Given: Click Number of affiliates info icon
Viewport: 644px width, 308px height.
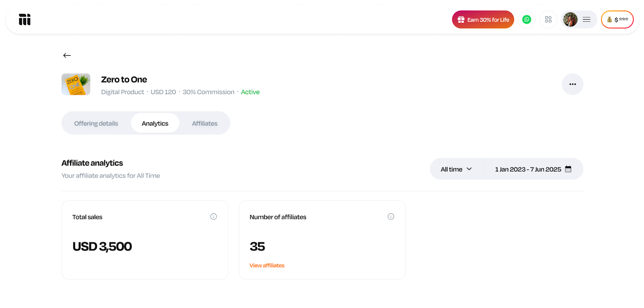Looking at the screenshot, I should coord(390,217).
